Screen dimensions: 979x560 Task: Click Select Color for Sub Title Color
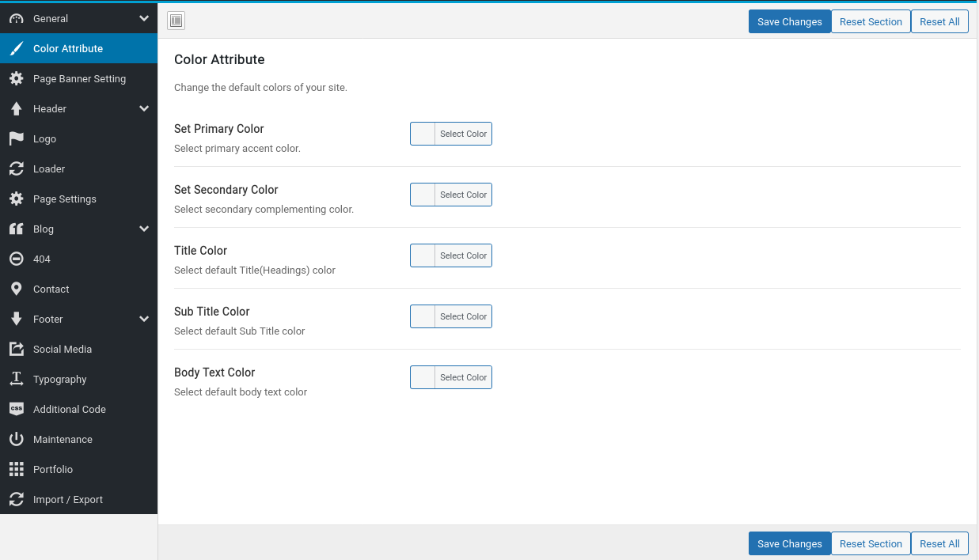pyautogui.click(x=463, y=316)
